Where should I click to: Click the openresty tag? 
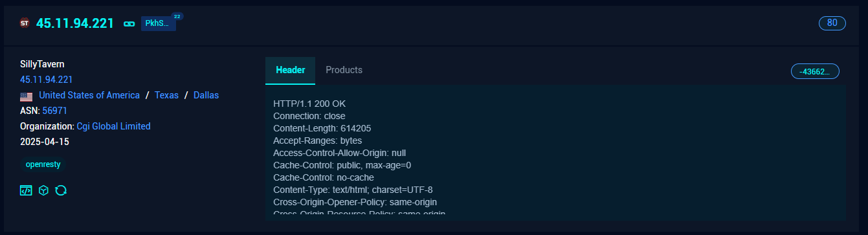[x=43, y=164]
